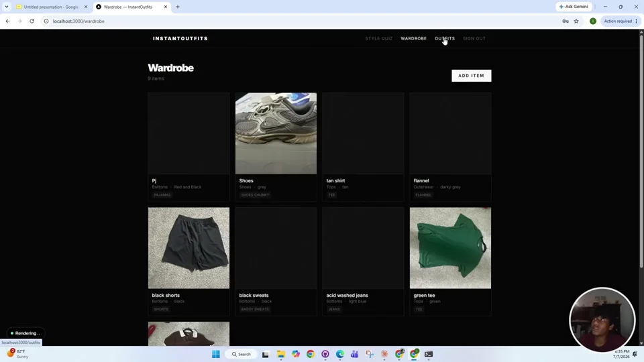Open Microsoft Teams from taskbar
This screenshot has height=362, width=644.
pos(354,354)
